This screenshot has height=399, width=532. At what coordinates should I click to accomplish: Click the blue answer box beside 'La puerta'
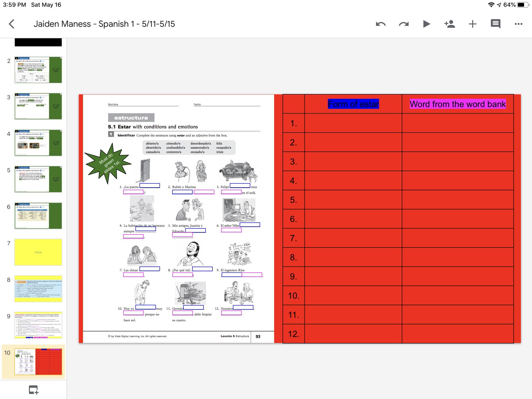coord(150,185)
